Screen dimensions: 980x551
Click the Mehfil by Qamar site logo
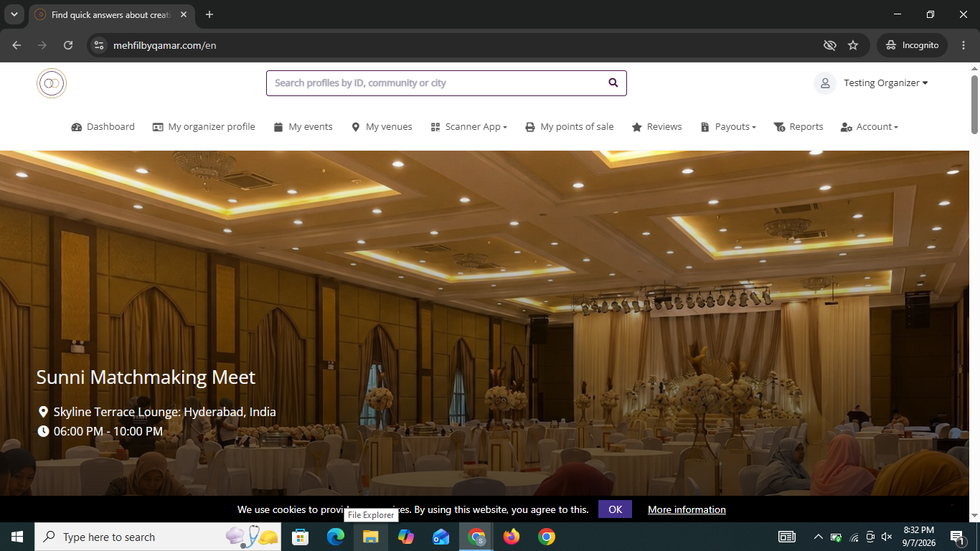[52, 83]
